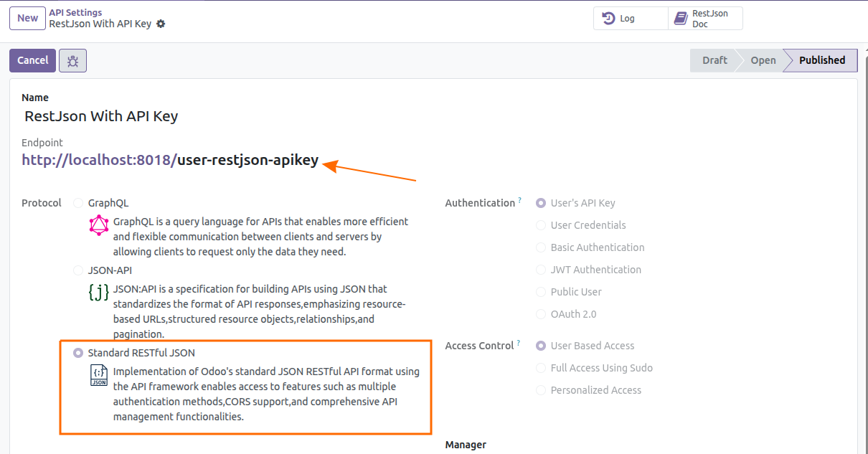Click the pink GraphQL logo icon
Image resolution: width=868 pixels, height=454 pixels.
pyautogui.click(x=99, y=226)
